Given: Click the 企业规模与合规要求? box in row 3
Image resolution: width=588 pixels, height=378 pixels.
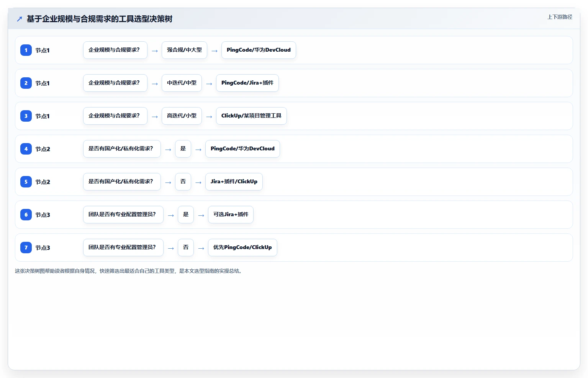Looking at the screenshot, I should point(115,116).
